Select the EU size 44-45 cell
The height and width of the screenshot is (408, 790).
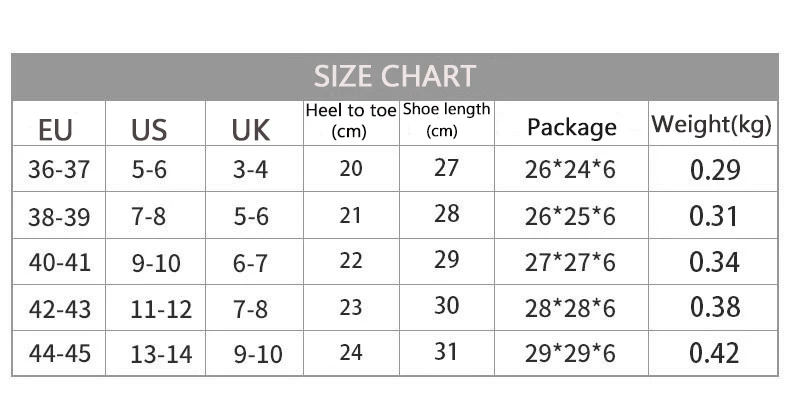[59, 353]
